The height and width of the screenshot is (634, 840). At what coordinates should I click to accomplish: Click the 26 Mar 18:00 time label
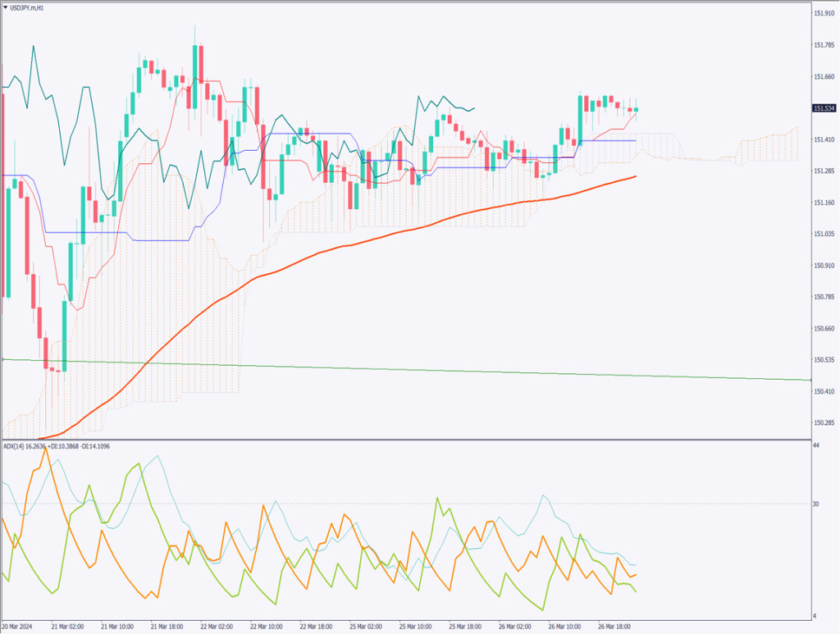click(x=613, y=624)
